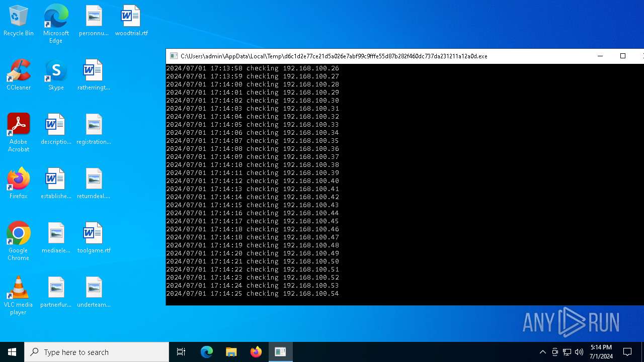Click the last line checking 192.168.100.54

[x=253, y=294]
